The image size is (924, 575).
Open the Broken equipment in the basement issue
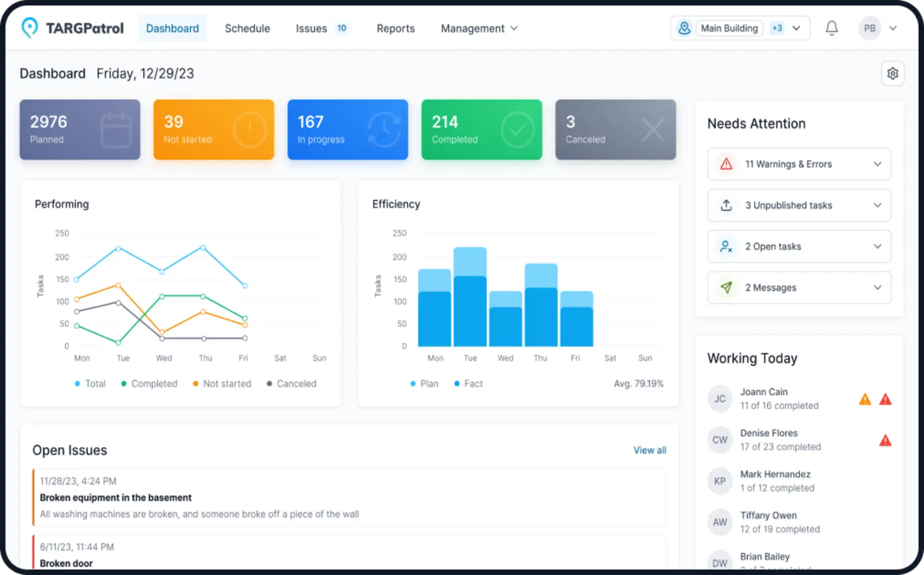tap(115, 498)
